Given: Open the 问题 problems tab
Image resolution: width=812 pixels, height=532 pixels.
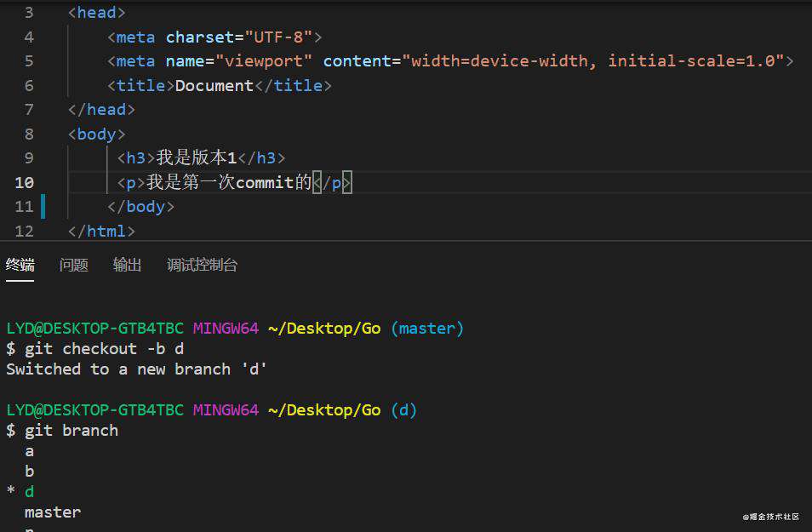Looking at the screenshot, I should click(73, 266).
